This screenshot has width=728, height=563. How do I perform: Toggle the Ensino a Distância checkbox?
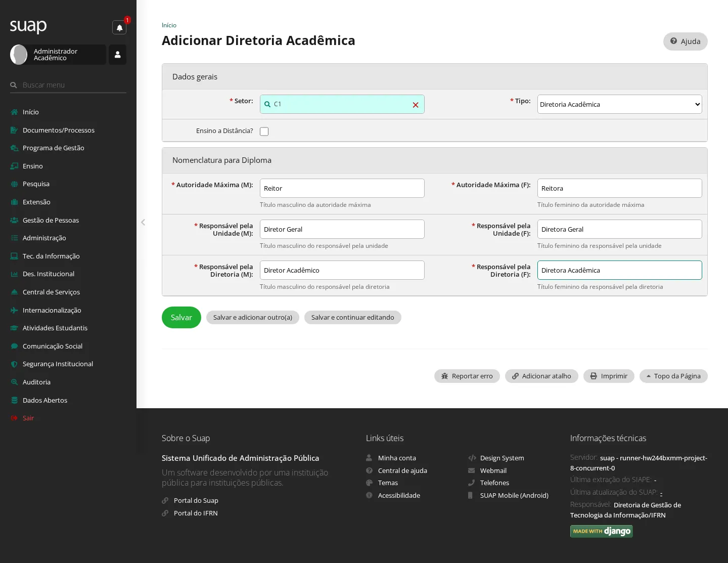264,132
